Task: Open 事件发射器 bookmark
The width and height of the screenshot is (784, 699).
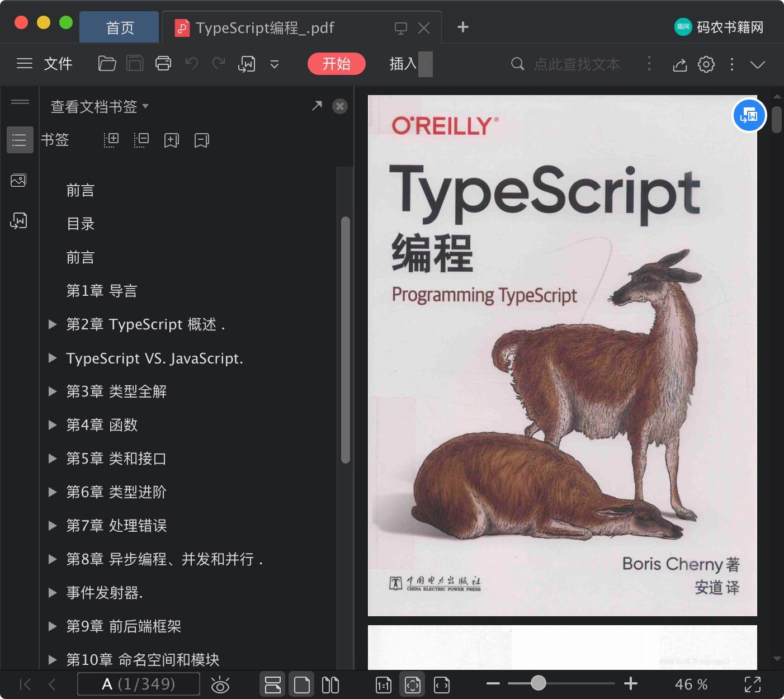Action: point(105,593)
